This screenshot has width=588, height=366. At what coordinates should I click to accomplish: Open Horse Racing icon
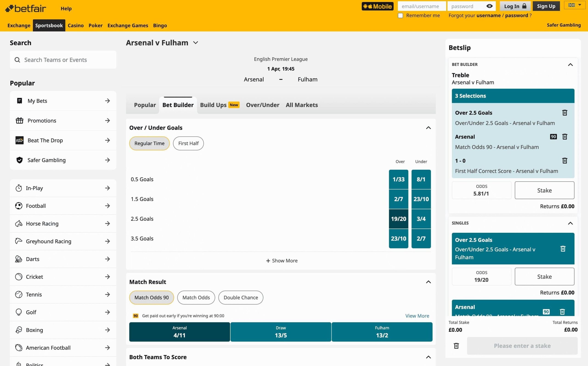pos(19,223)
